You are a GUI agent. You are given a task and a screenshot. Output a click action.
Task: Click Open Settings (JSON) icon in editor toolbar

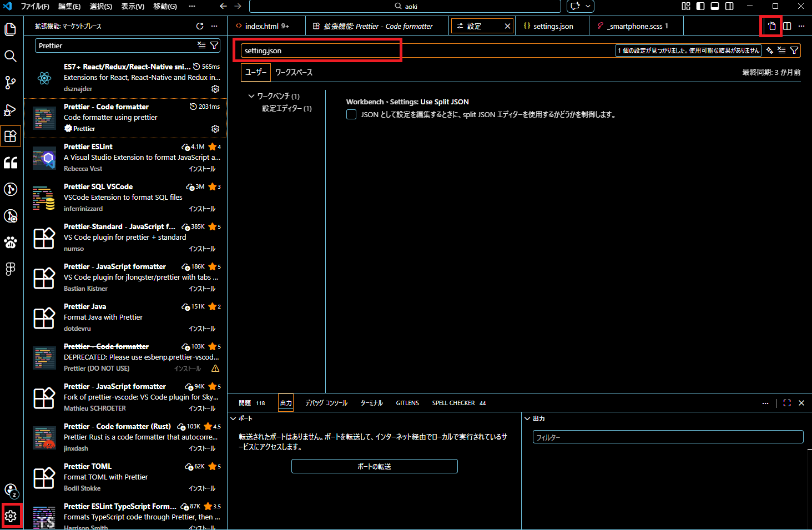point(771,26)
